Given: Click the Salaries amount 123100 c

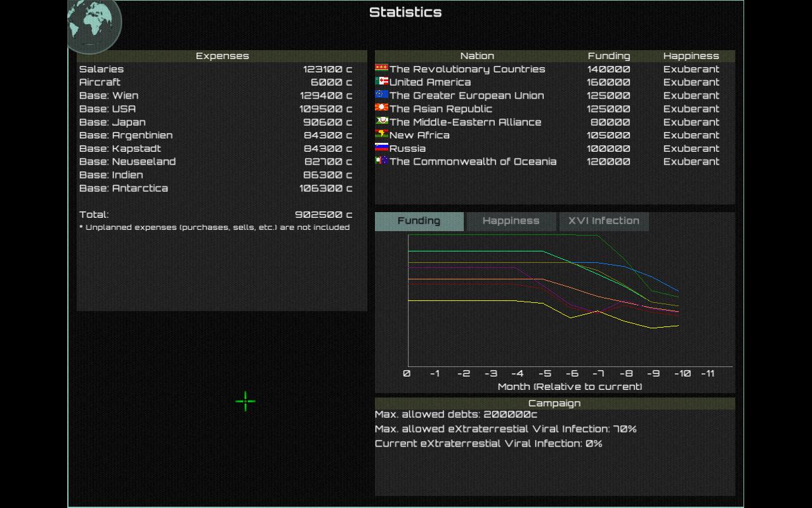Looking at the screenshot, I should tap(327, 69).
